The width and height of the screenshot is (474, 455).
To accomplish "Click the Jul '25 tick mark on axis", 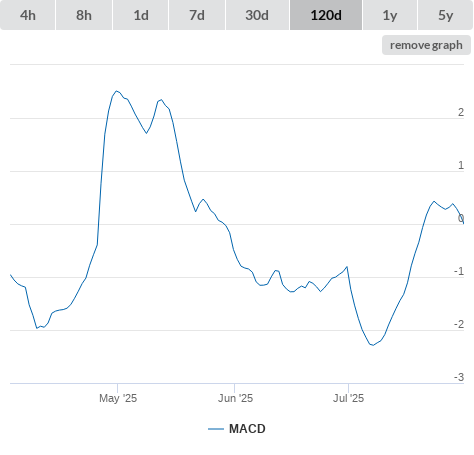I will (x=348, y=388).
